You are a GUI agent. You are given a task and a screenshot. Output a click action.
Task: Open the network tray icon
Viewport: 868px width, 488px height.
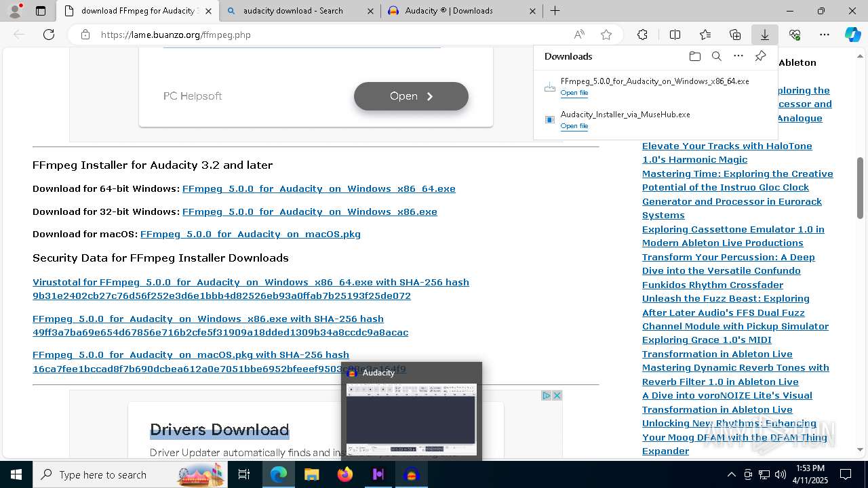click(x=764, y=474)
